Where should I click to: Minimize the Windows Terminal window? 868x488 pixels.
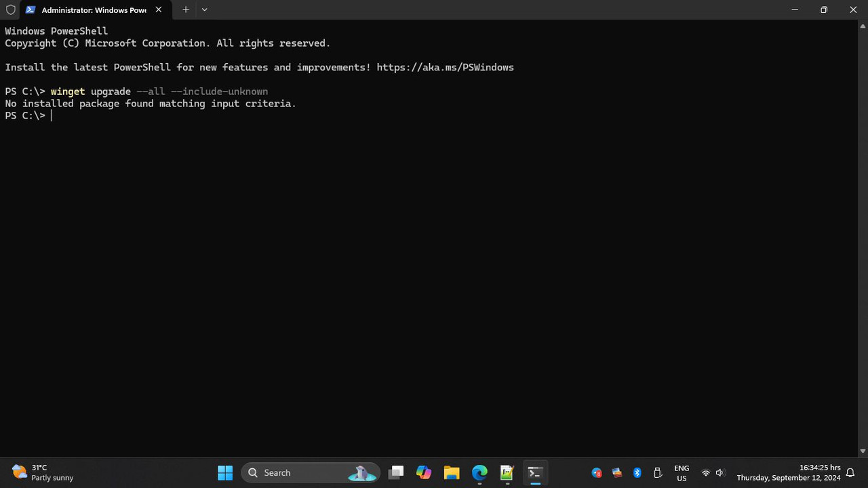[795, 9]
